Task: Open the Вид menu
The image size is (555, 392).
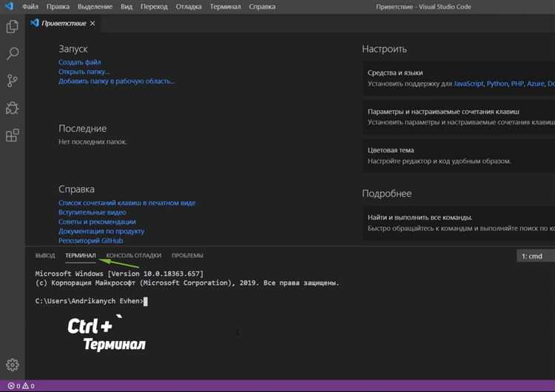Action: [127, 7]
